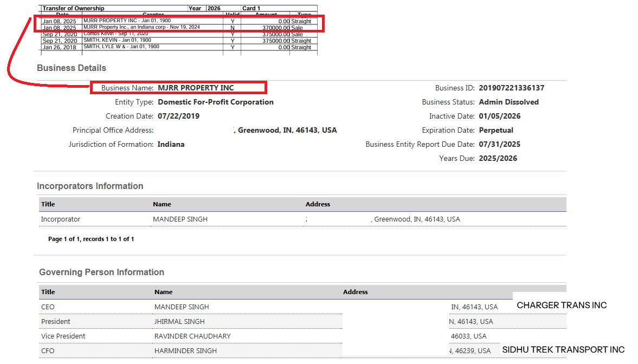Click Transfer of Ownership table title

73,8
